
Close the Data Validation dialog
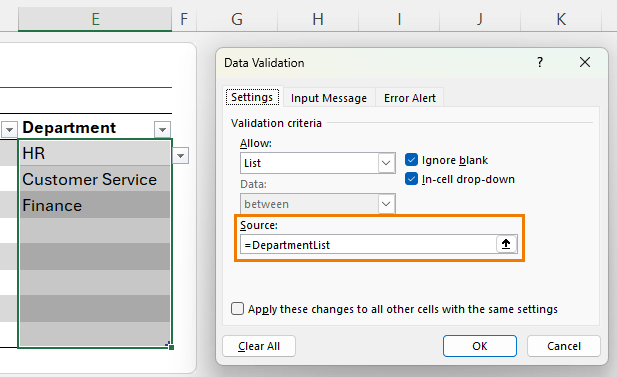coord(585,62)
